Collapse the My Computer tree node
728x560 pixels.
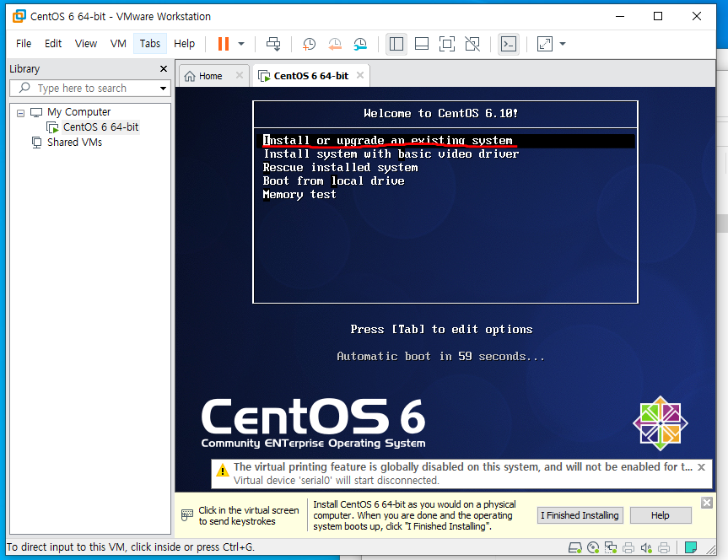point(20,113)
